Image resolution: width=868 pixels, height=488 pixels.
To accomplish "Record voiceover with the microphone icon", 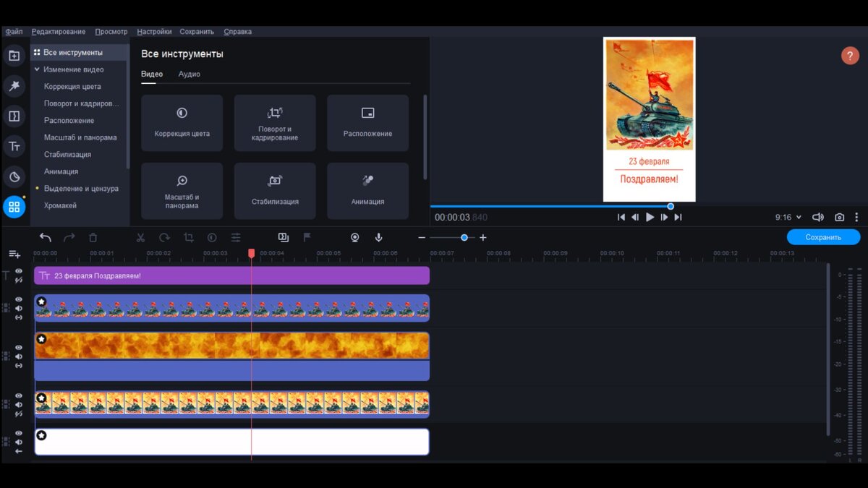I will (x=378, y=237).
